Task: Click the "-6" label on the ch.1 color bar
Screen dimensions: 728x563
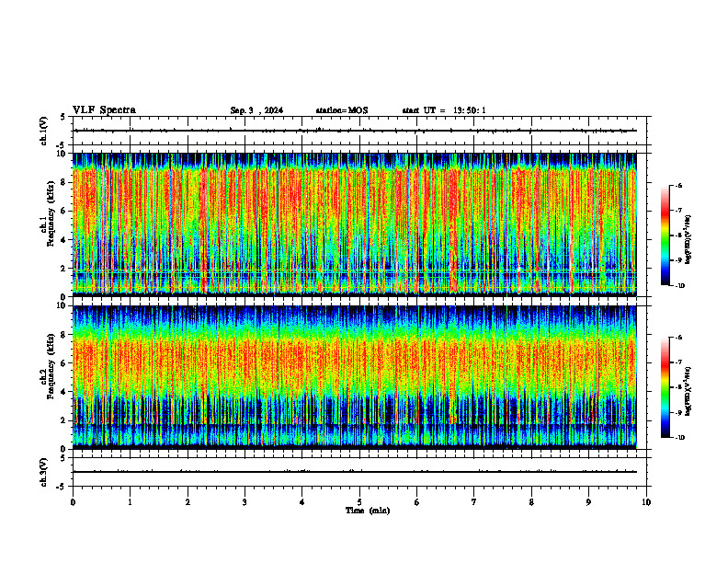Action: pos(678,185)
